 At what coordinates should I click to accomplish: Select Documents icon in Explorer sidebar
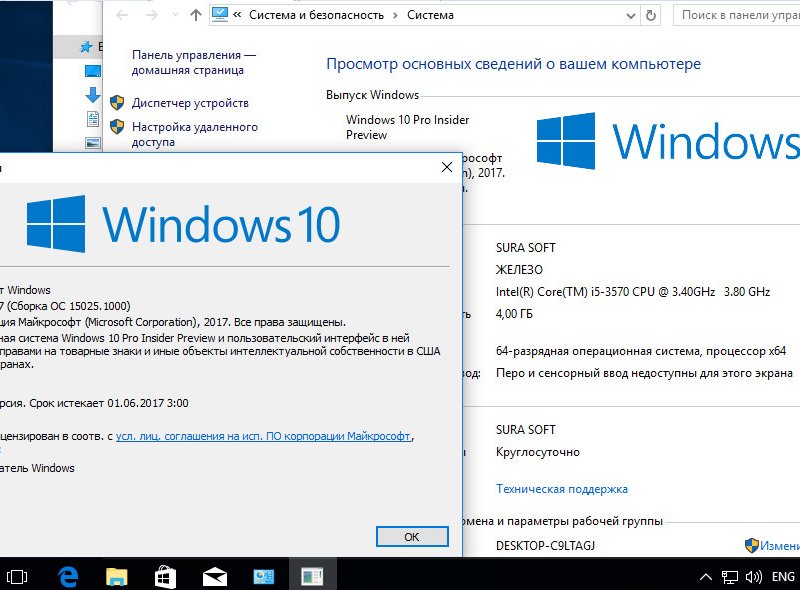tap(93, 119)
